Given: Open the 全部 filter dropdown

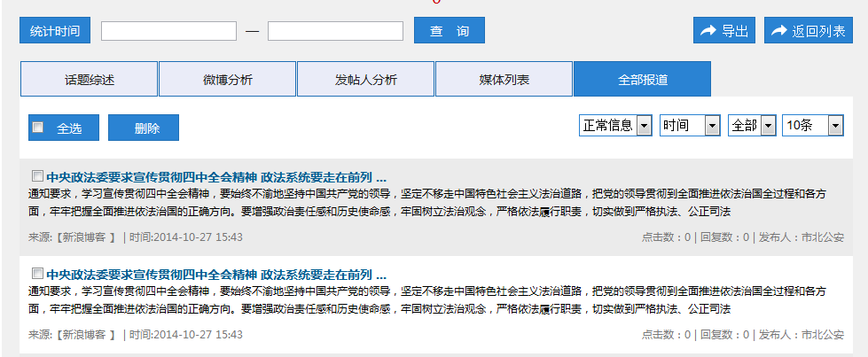Looking at the screenshot, I should coord(752,126).
